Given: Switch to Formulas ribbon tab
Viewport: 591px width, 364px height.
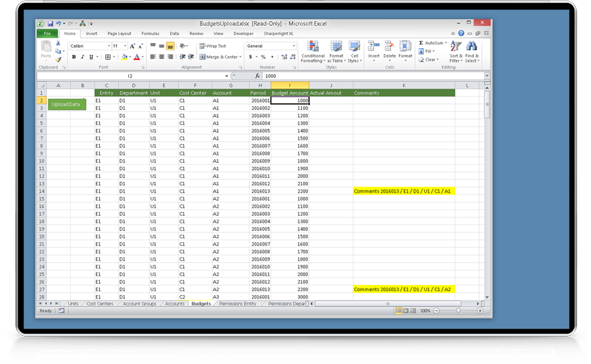Looking at the screenshot, I should click(x=150, y=34).
